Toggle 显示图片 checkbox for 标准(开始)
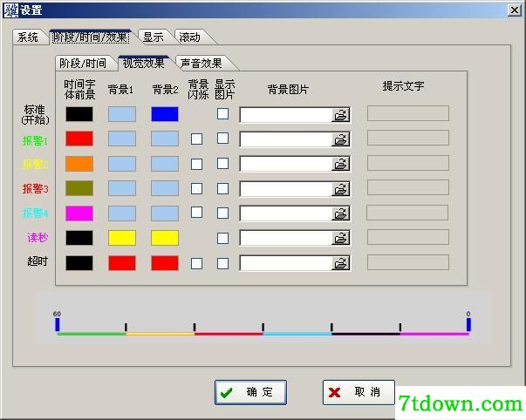Image resolution: width=526 pixels, height=420 pixels. tap(222, 113)
